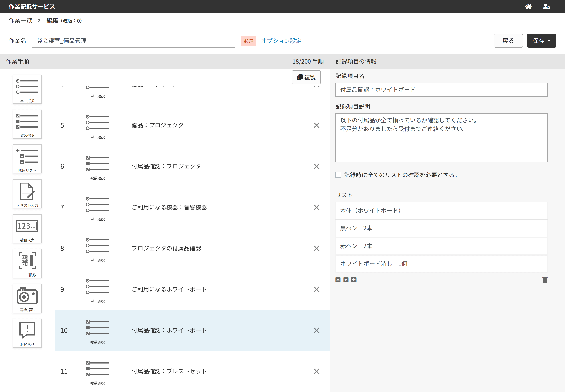Remove step 8 プロジェクタの付属品確認
The image size is (565, 392).
tap(316, 248)
